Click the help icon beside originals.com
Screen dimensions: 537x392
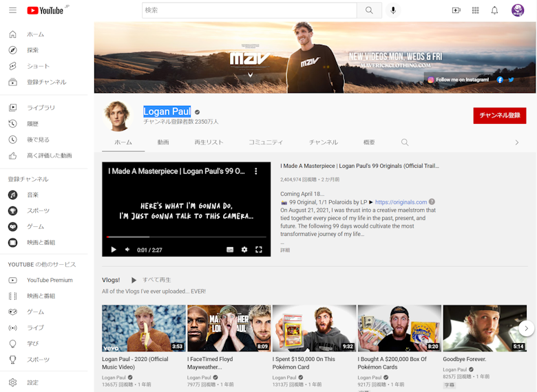(x=432, y=202)
